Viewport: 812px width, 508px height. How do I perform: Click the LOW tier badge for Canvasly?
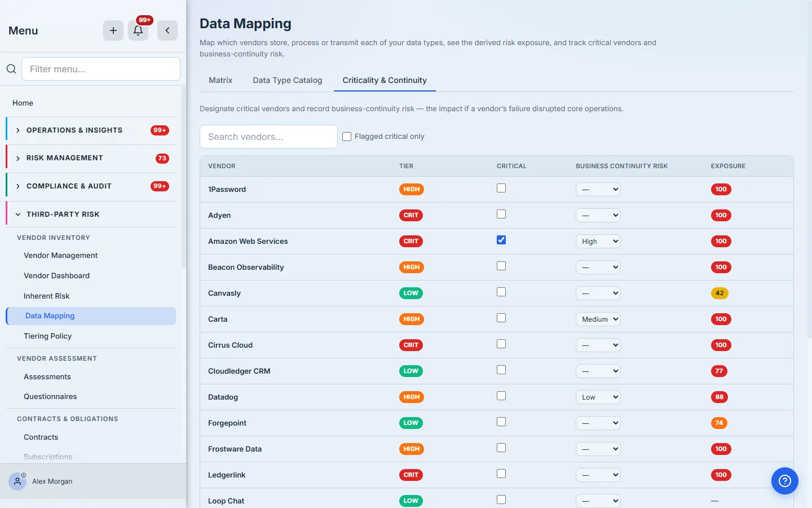click(411, 294)
